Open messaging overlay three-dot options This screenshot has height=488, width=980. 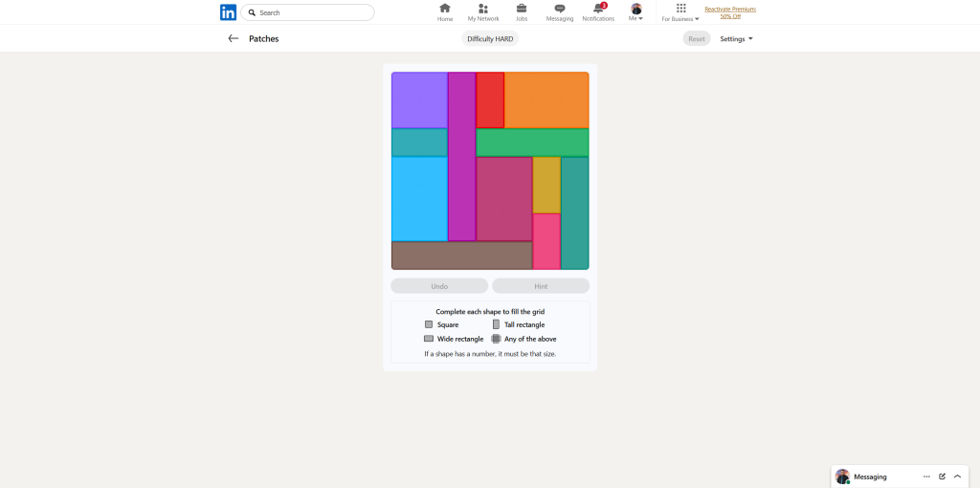(926, 477)
